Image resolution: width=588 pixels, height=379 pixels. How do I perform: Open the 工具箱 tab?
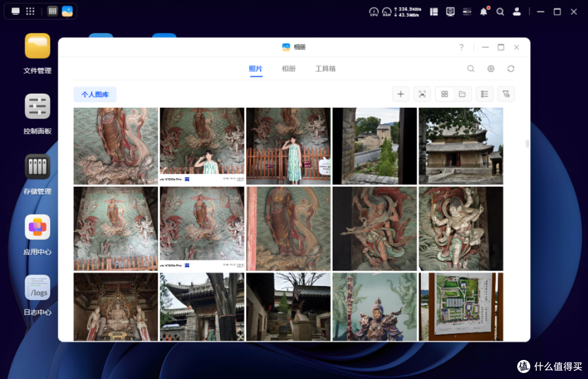click(x=325, y=69)
